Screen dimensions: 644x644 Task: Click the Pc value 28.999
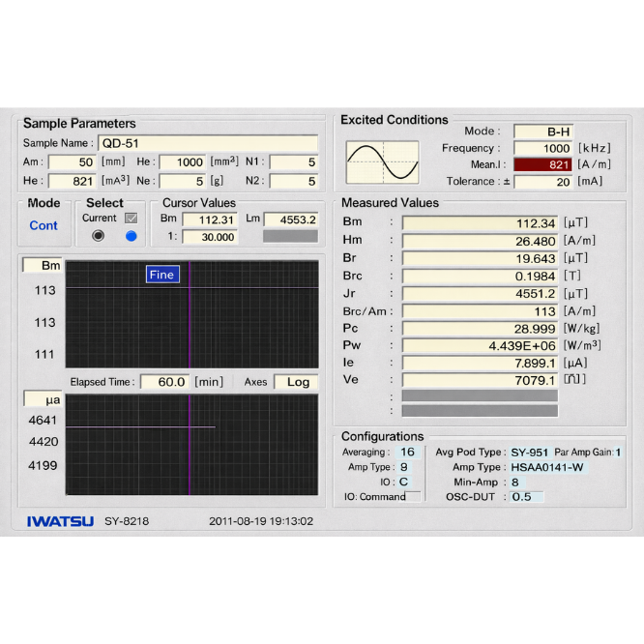click(x=480, y=329)
